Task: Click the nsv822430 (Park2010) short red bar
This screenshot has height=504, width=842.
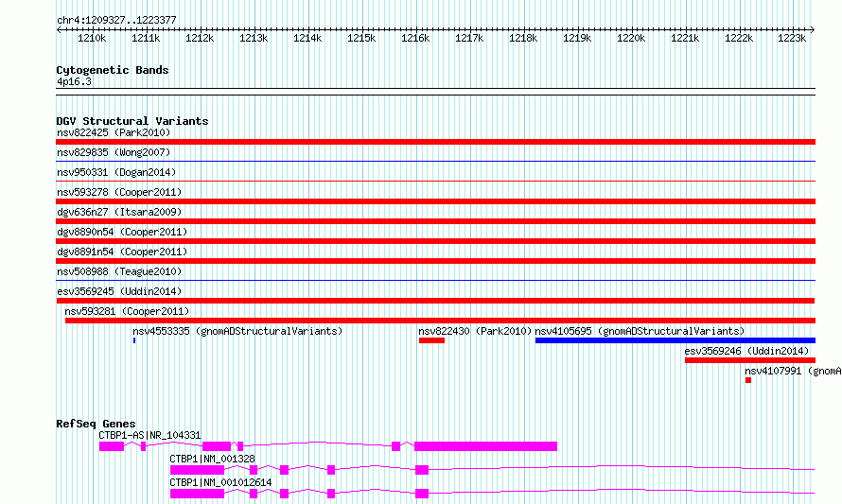Action: click(431, 340)
